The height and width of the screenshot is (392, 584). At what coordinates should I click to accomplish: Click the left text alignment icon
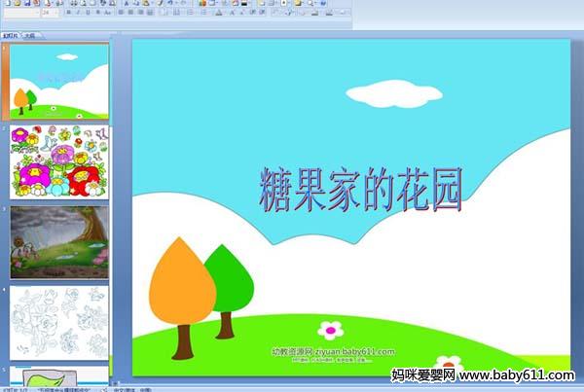pos(123,14)
